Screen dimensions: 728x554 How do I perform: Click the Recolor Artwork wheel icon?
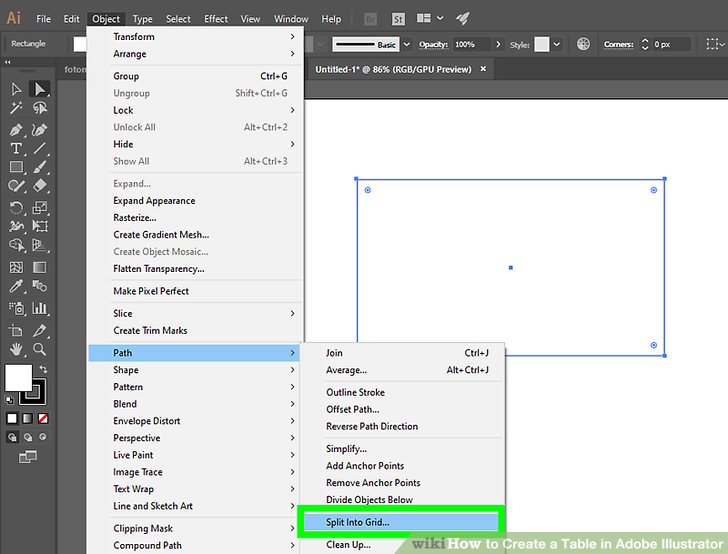pos(584,45)
